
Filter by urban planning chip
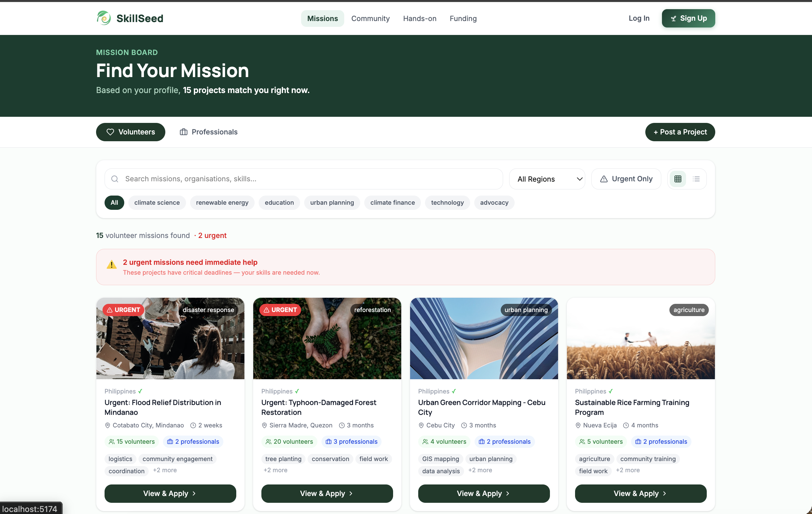(x=332, y=203)
